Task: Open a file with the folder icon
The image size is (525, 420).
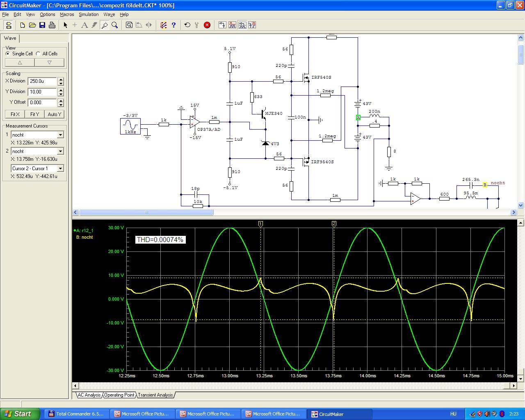Action: click(x=32, y=25)
